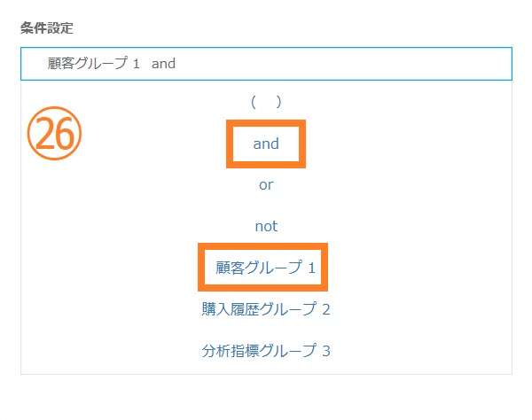Select 購入履歴グループ 2
This screenshot has width=532, height=420.
[x=266, y=309]
